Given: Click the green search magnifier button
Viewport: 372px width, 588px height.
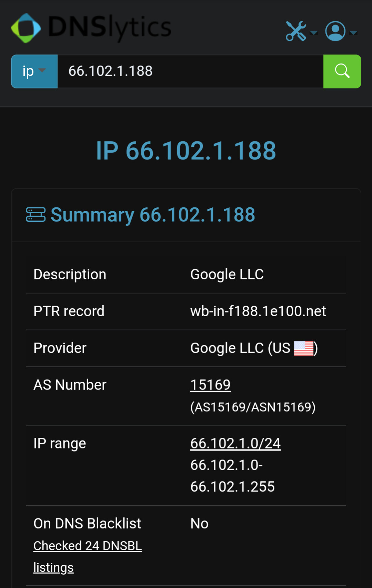Looking at the screenshot, I should [x=342, y=71].
